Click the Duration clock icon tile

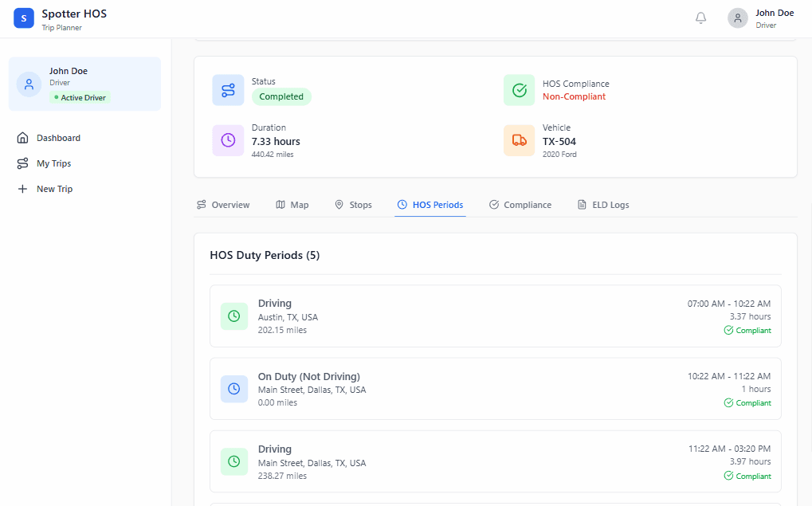(x=228, y=140)
